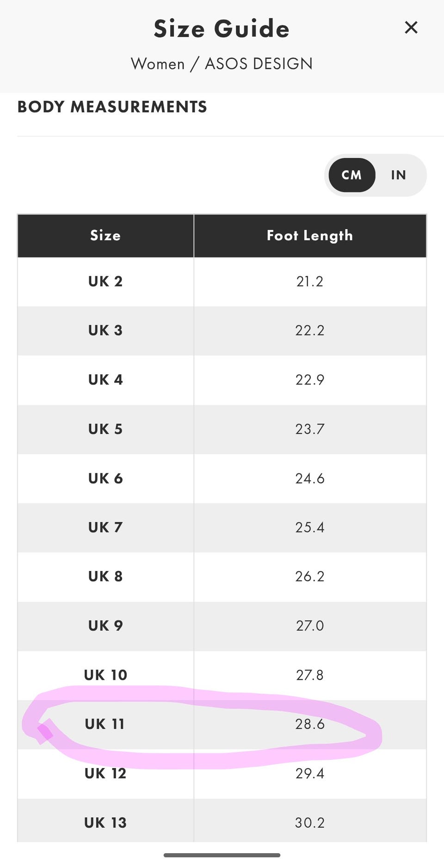Switch units to IN
The height and width of the screenshot is (868, 444).
398,175
